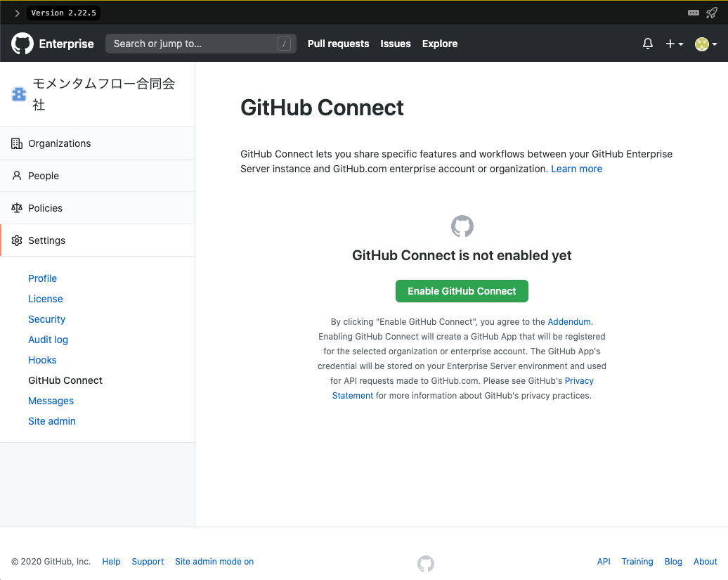Click the slash shortcut icon in search box

click(x=284, y=44)
